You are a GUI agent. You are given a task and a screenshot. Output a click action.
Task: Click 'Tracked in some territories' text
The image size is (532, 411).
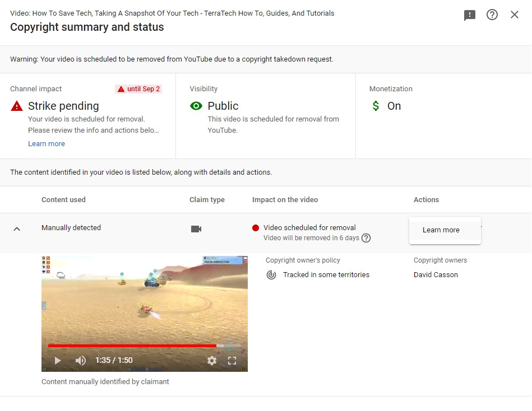pyautogui.click(x=326, y=275)
